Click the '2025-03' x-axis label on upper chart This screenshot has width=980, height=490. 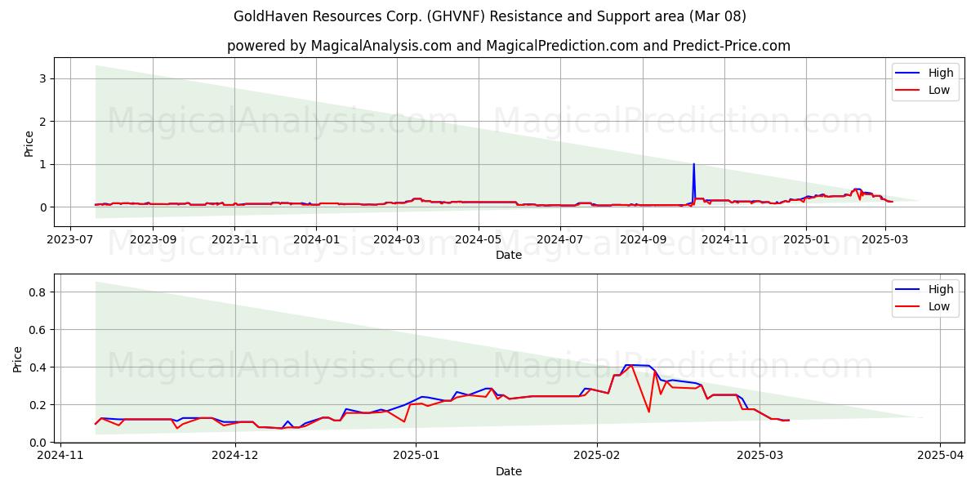click(x=885, y=239)
